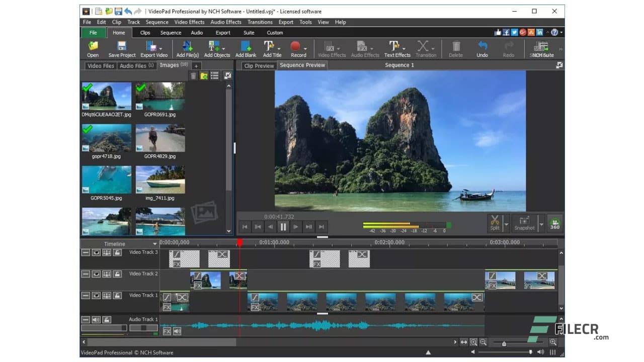The width and height of the screenshot is (644, 362).
Task: Toggle visibility of Video Track 3
Action: tap(96, 252)
